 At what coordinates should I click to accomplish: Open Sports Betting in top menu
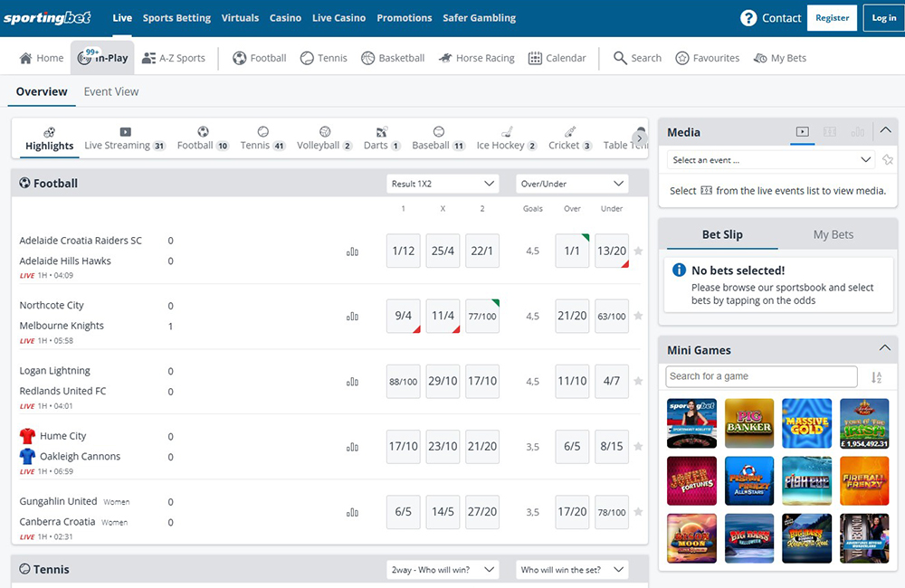[176, 18]
